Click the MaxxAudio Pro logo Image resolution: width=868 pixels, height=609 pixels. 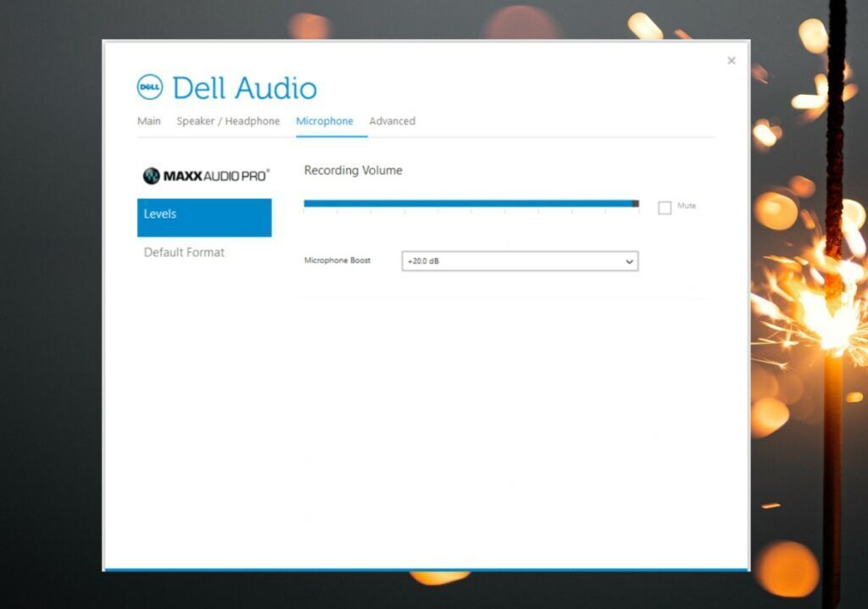coord(204,175)
